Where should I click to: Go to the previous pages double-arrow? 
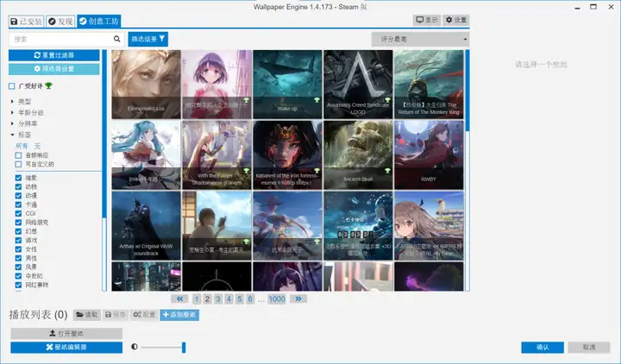pyautogui.click(x=179, y=298)
